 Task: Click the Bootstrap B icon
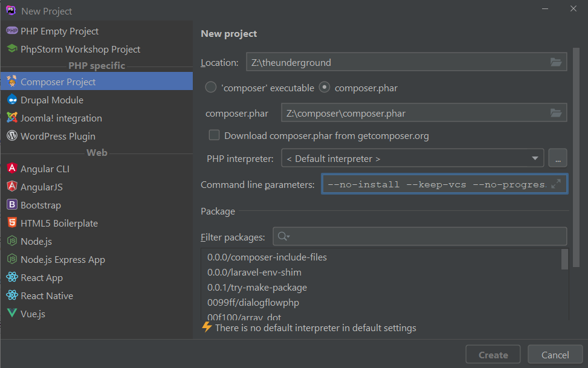point(12,204)
